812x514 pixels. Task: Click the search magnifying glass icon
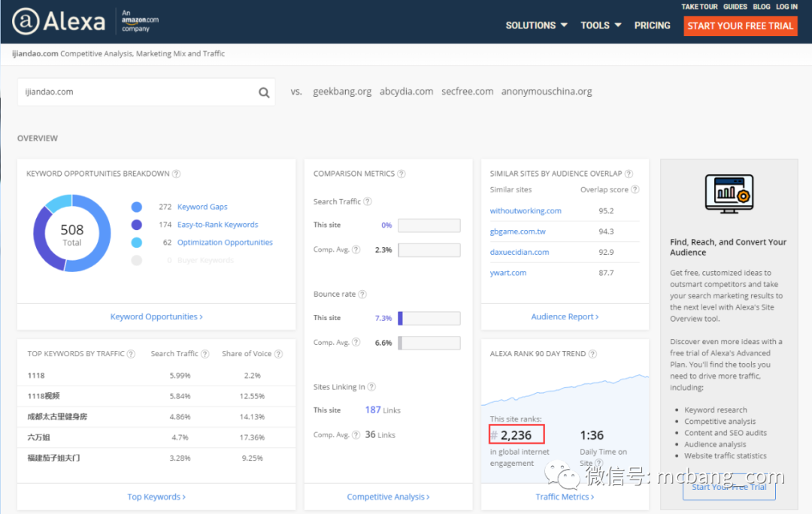[263, 91]
